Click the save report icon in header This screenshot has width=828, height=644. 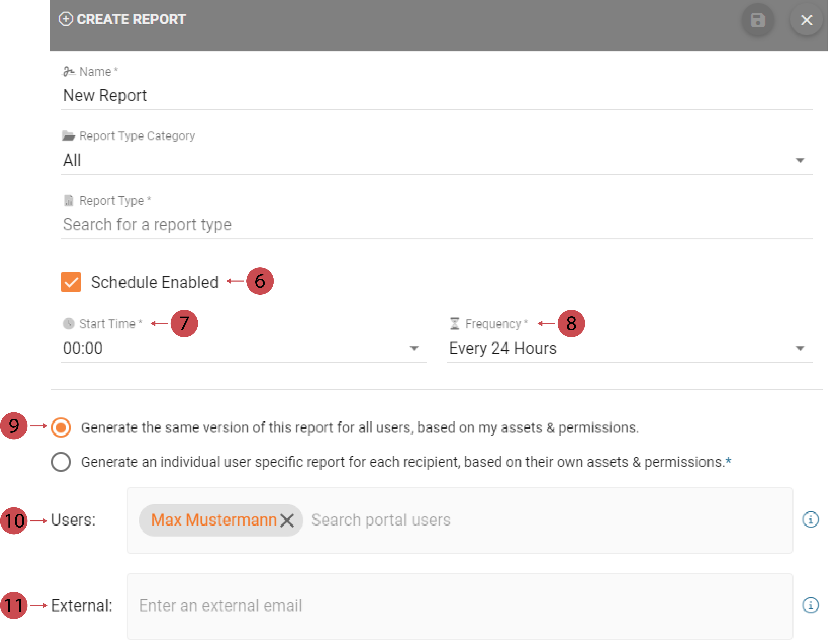tap(757, 20)
